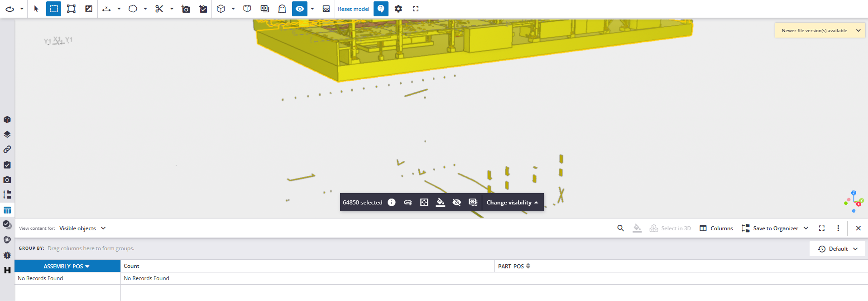
Task: Open the H extension icon in sidebar
Action: click(7, 270)
